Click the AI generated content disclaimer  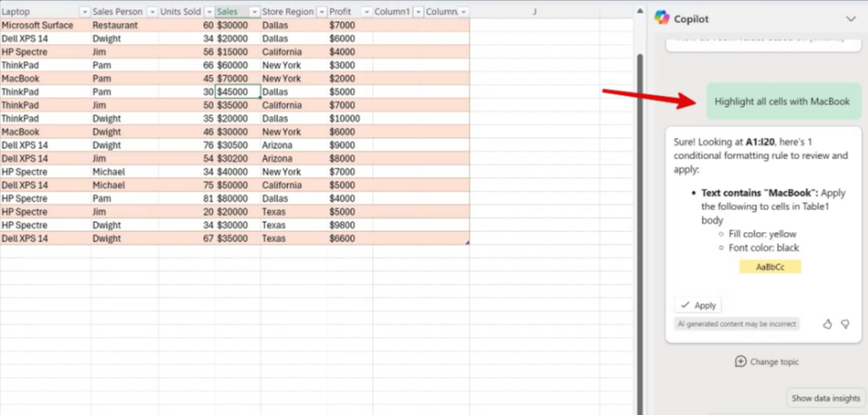[737, 324]
